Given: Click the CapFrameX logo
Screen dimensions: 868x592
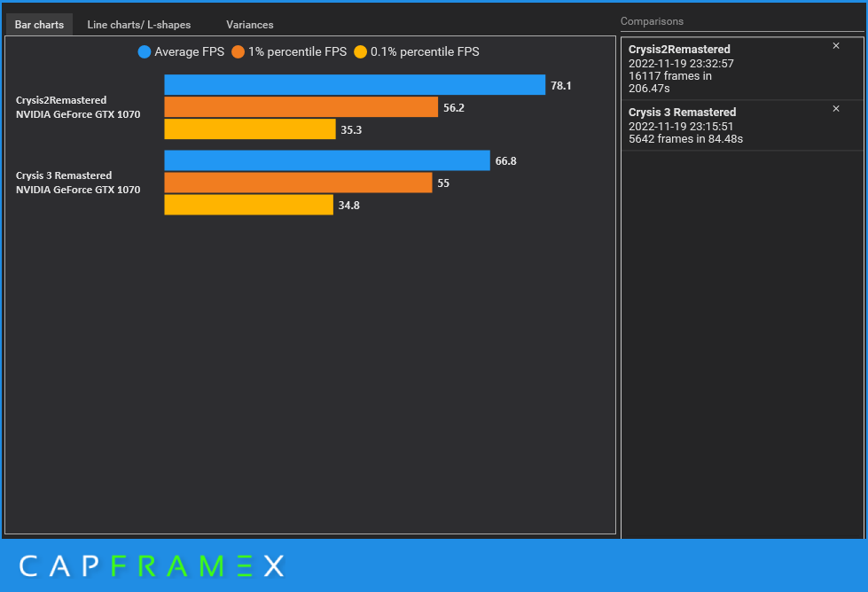Looking at the screenshot, I should pos(152,566).
